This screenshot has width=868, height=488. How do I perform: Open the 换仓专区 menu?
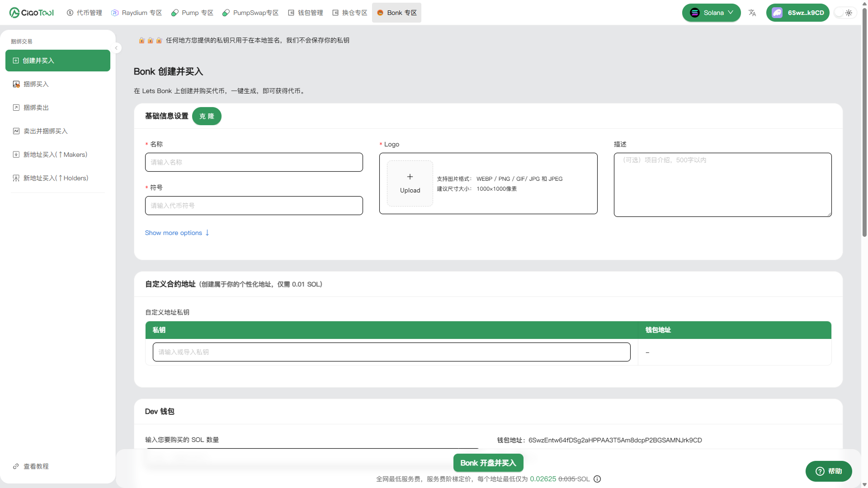tap(350, 13)
